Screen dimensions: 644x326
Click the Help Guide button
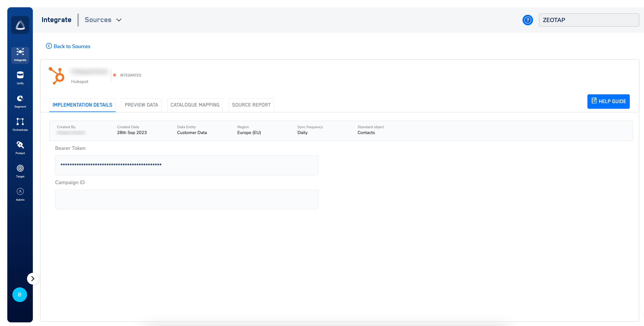coord(608,101)
